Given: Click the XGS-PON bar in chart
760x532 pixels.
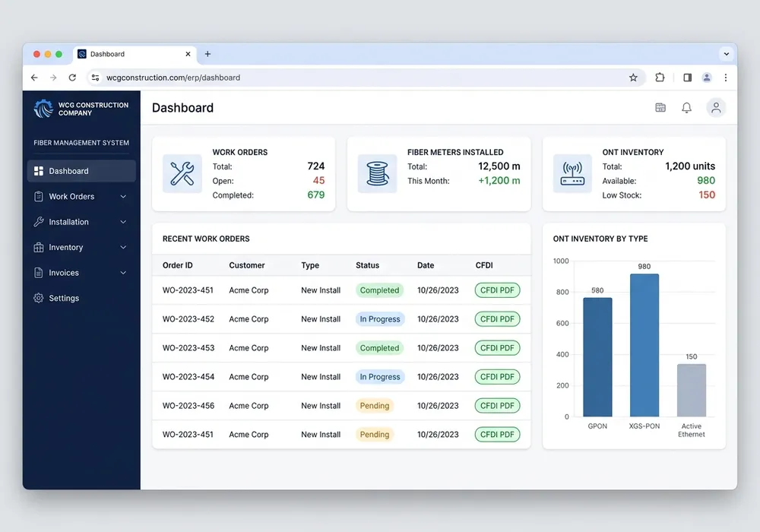Looking at the screenshot, I should pos(644,345).
